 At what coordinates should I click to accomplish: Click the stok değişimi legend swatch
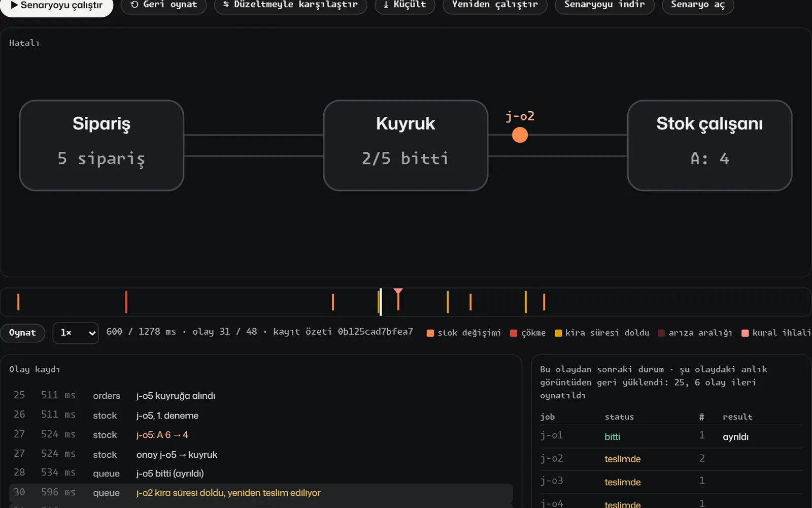(x=430, y=333)
